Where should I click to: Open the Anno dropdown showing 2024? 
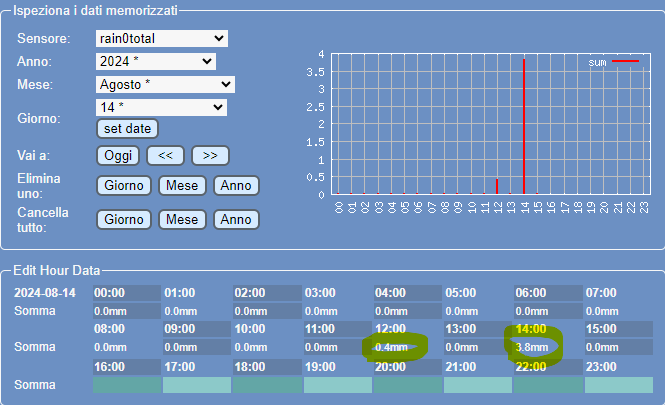pyautogui.click(x=156, y=61)
